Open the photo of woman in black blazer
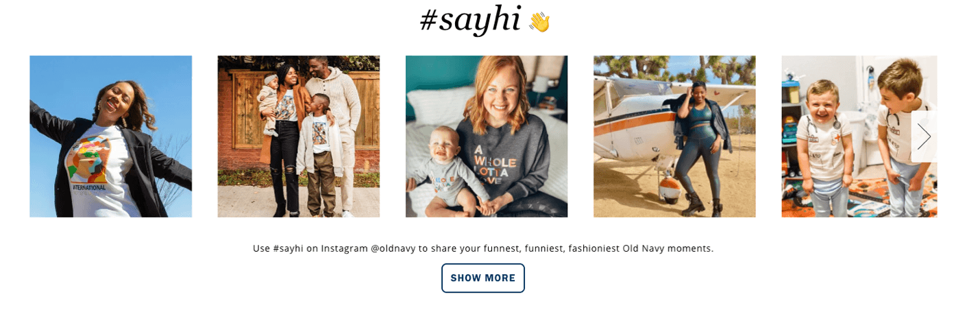 pyautogui.click(x=110, y=136)
